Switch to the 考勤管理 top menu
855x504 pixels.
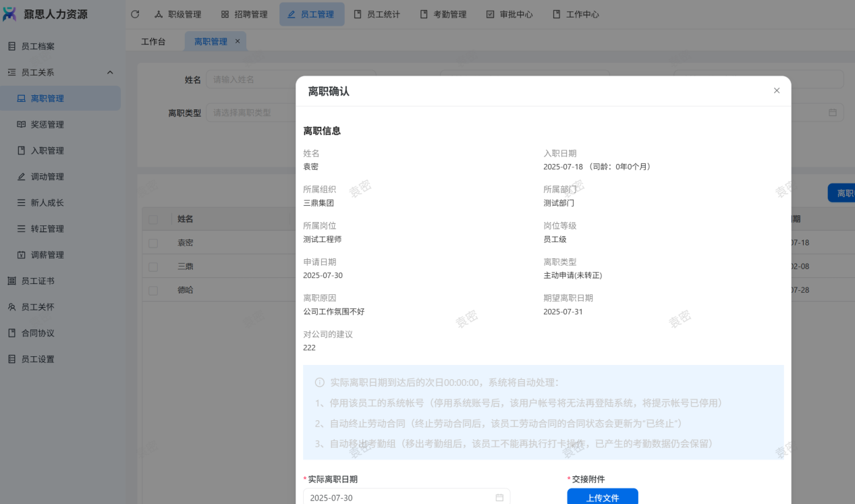coord(443,14)
